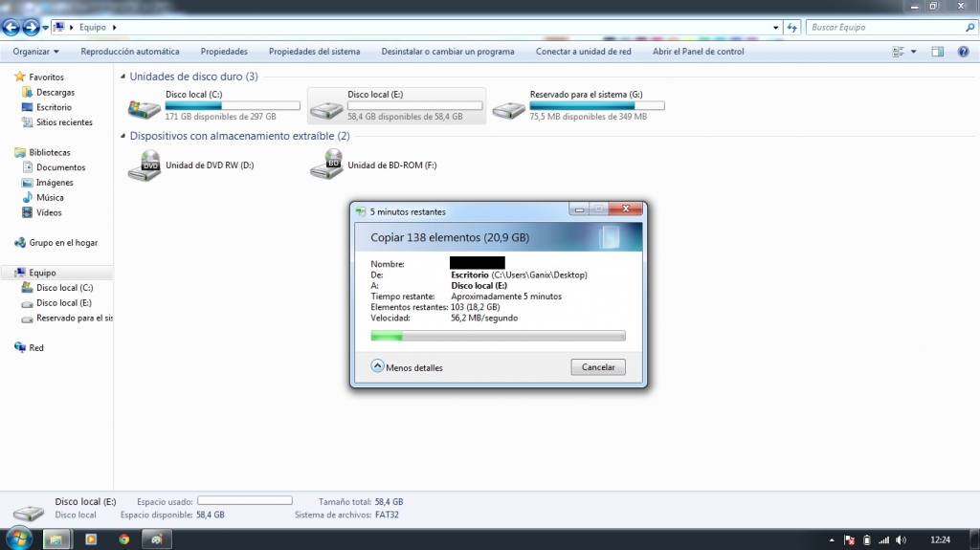Open the Organizar dropdown menu
This screenshot has width=980, height=550.
pos(35,52)
